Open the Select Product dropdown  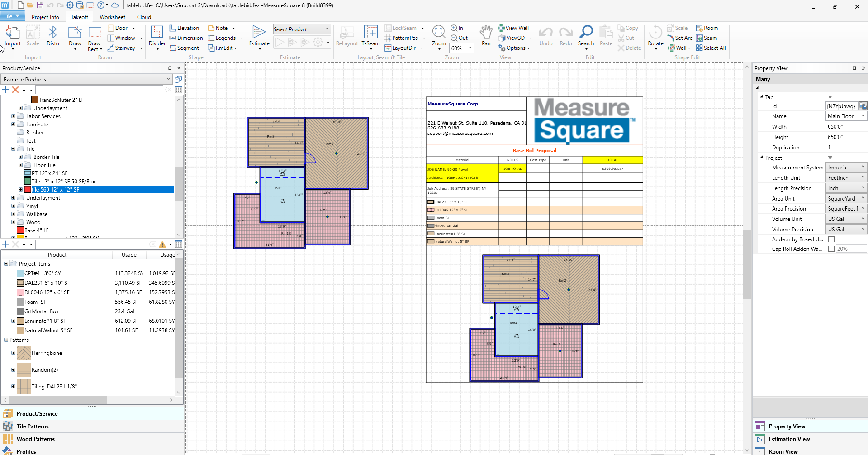click(x=302, y=29)
